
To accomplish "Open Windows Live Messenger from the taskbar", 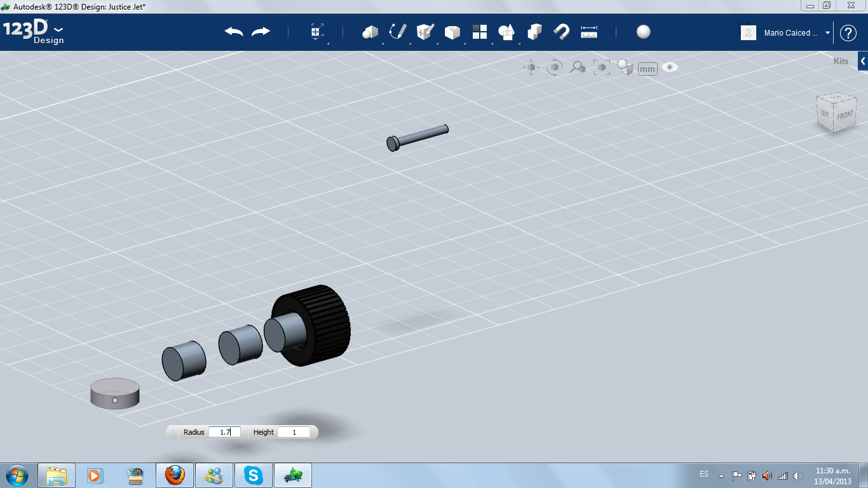I will pos(214,475).
